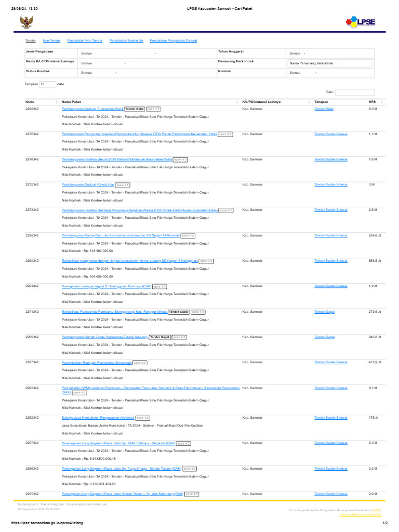Open the Status Kontrak dropdown

[99, 73]
